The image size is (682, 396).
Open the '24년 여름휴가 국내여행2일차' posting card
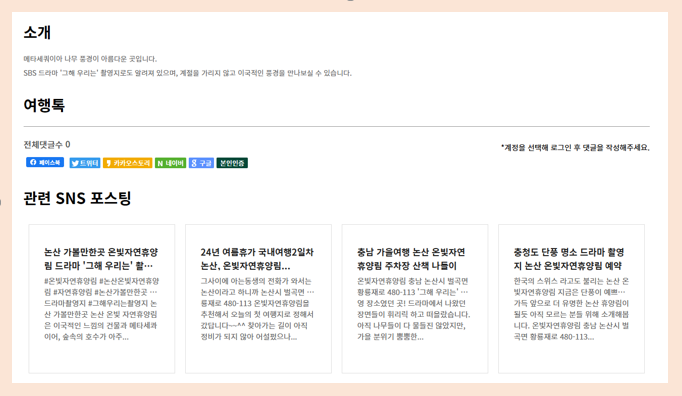click(x=258, y=299)
